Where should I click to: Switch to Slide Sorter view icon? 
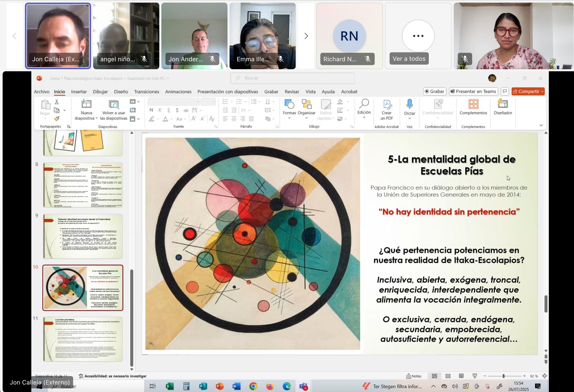coord(448,376)
